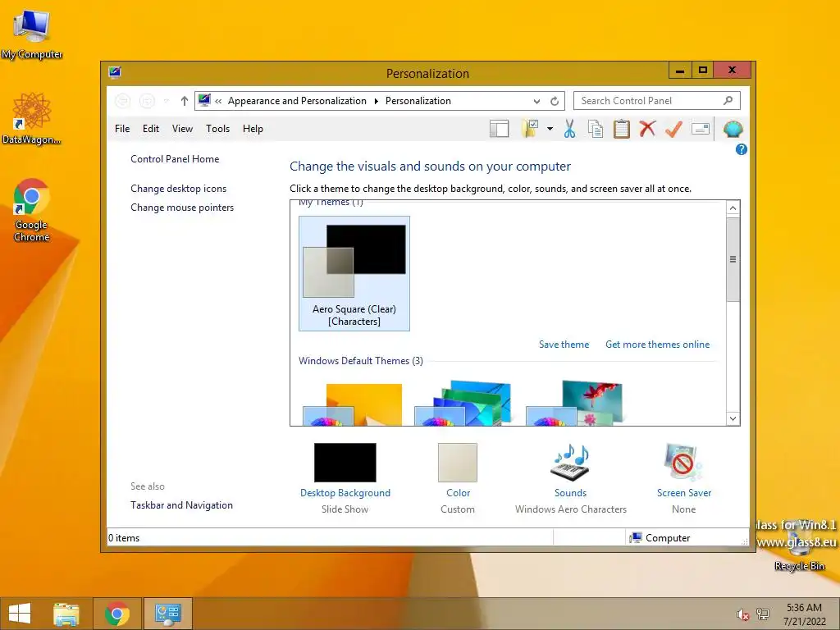Open Chrome from the taskbar
Image resolution: width=840 pixels, height=630 pixels.
pyautogui.click(x=117, y=614)
